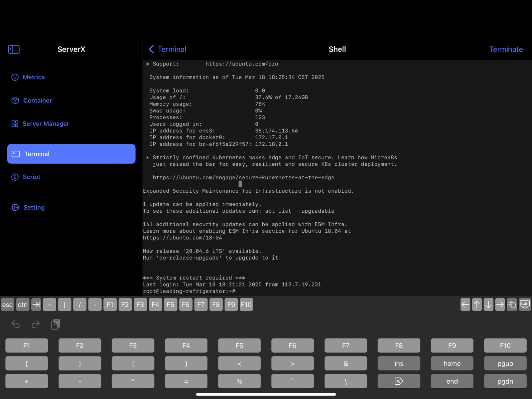Screen dimensions: 532x399
Task: Tap F5 in the top toolbar row
Action: (x=171, y=304)
